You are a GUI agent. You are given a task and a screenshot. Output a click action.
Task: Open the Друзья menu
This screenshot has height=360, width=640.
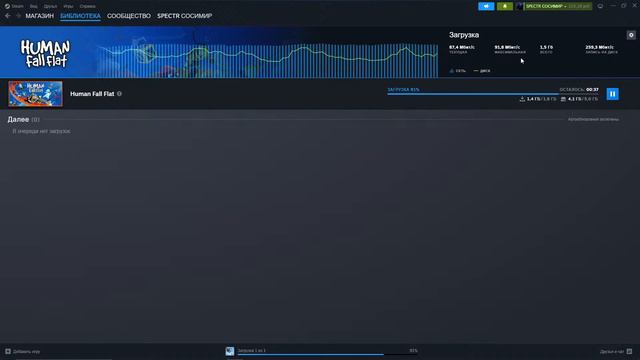pyautogui.click(x=51, y=6)
